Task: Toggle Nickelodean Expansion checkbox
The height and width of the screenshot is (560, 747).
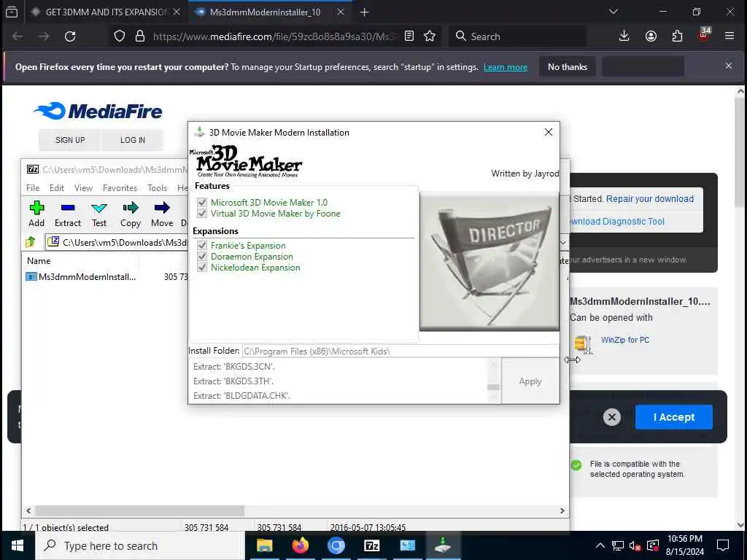Action: click(x=202, y=267)
